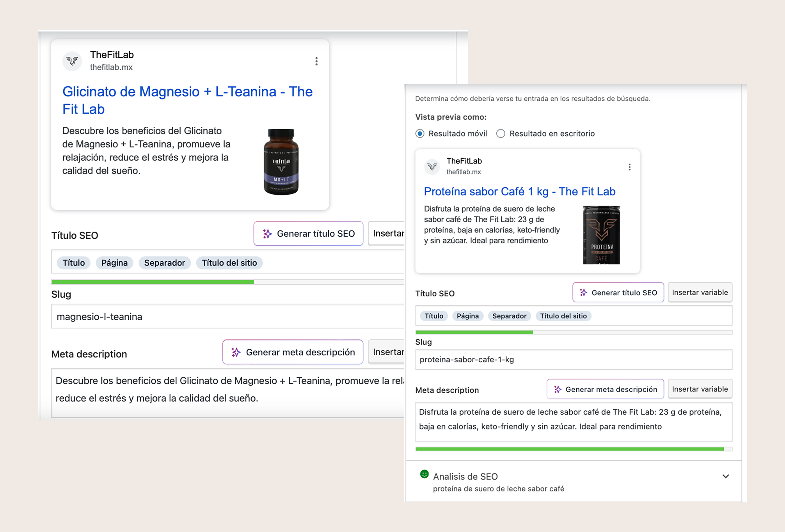This screenshot has width=785, height=532.
Task: Select the Título variable pill
Action: click(x=433, y=316)
